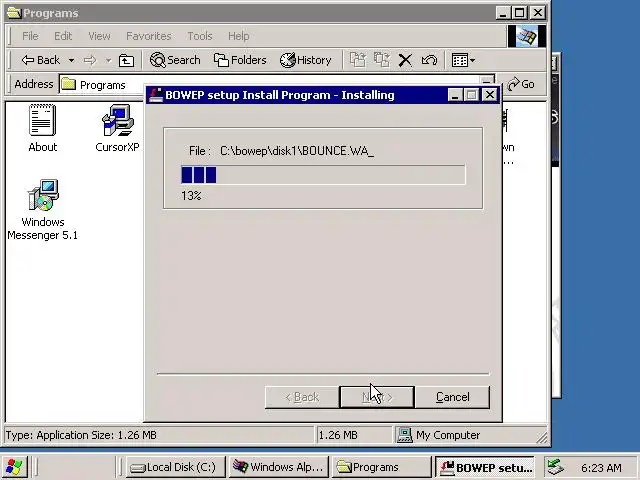Close the BOWEP setup window

coord(489,95)
